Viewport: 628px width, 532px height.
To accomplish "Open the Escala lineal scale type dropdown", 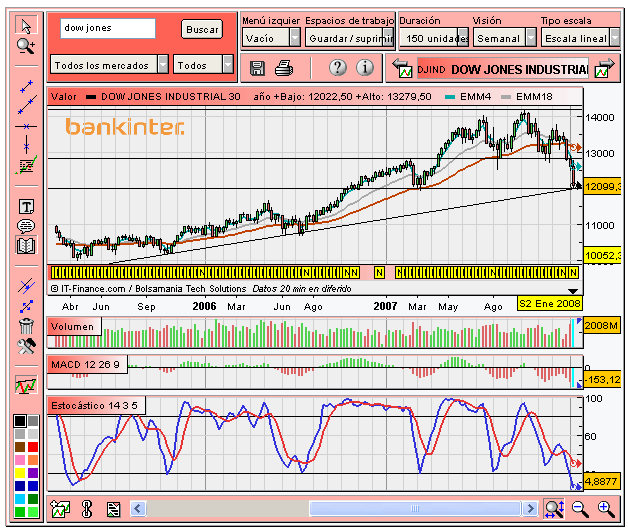I will coord(580,38).
